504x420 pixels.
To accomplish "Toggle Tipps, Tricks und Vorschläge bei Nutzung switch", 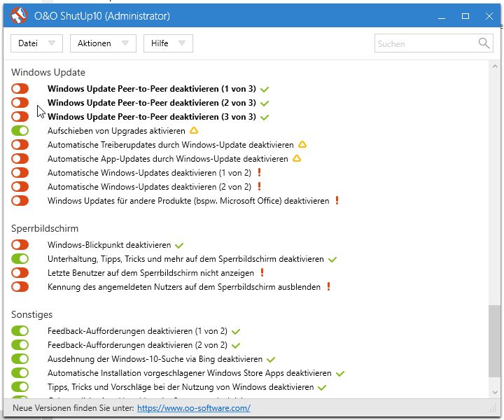I will pyautogui.click(x=20, y=386).
